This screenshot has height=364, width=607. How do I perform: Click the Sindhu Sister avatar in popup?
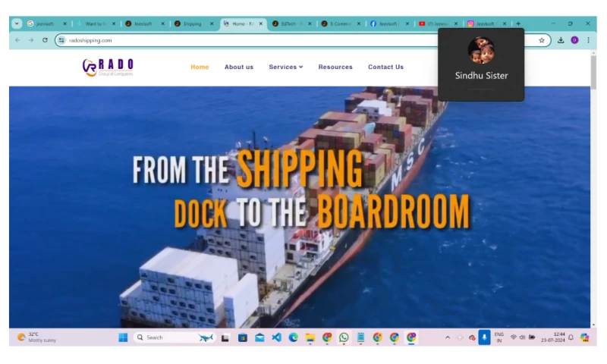pos(481,50)
